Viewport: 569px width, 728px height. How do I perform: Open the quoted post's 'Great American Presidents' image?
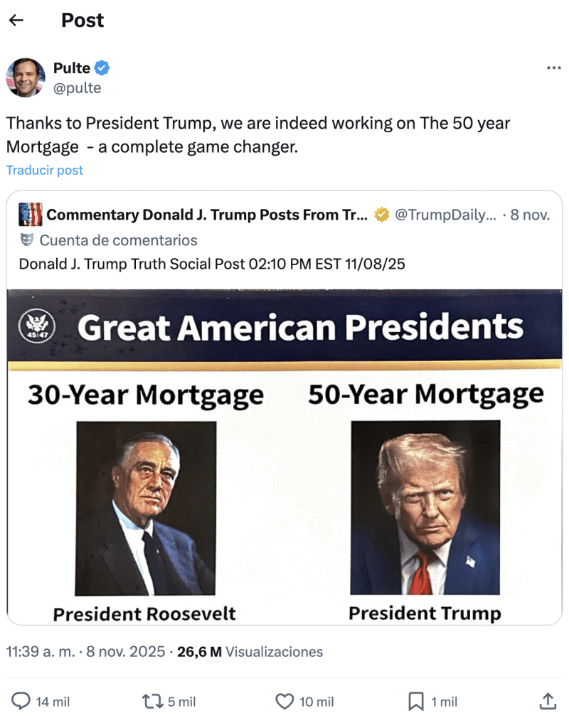[284, 455]
